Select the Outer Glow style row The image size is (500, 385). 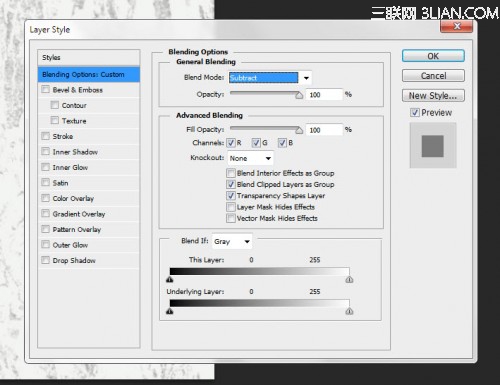89,245
